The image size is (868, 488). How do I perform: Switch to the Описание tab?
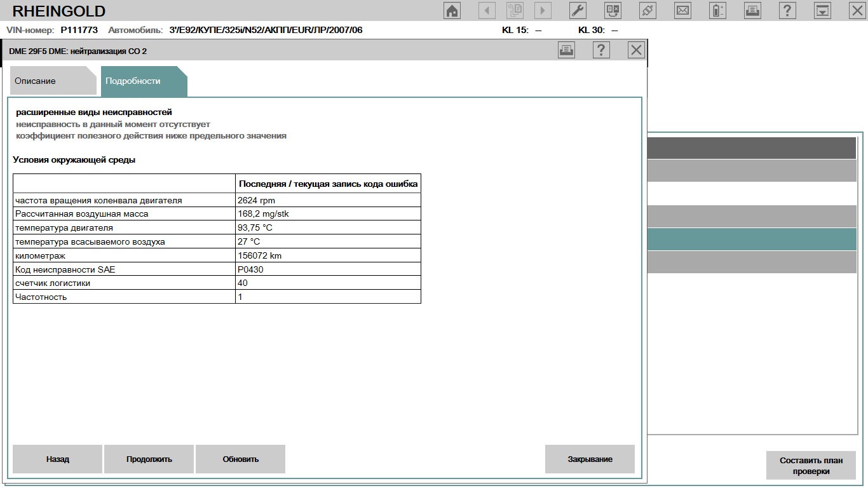[x=53, y=81]
